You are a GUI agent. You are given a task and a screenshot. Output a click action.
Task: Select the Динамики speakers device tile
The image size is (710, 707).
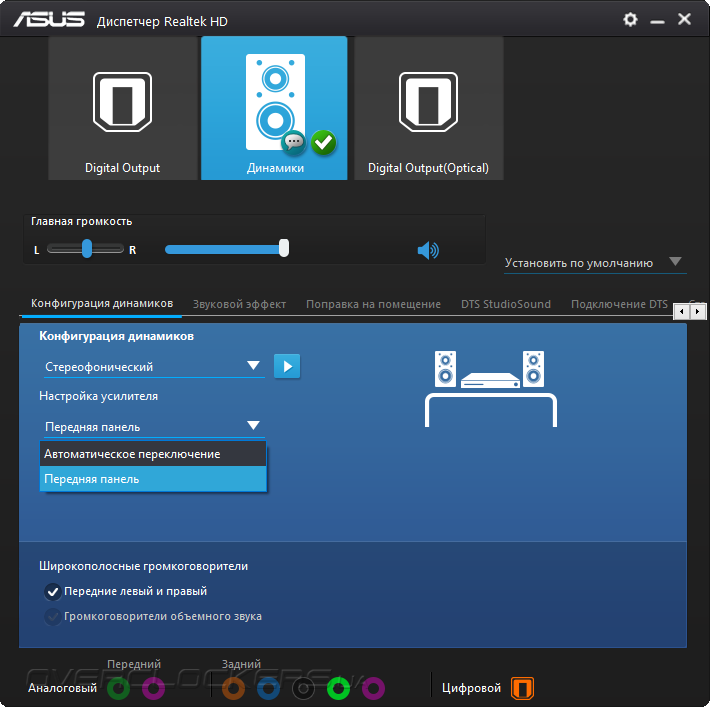[x=274, y=108]
